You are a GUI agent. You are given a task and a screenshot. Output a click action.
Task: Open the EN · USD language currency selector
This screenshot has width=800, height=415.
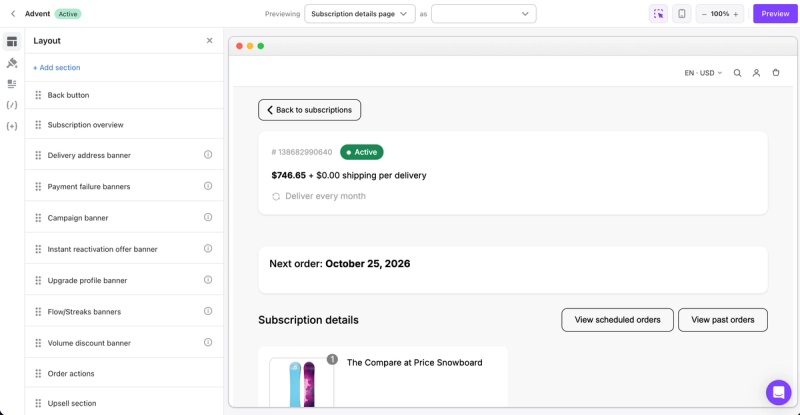pos(703,73)
